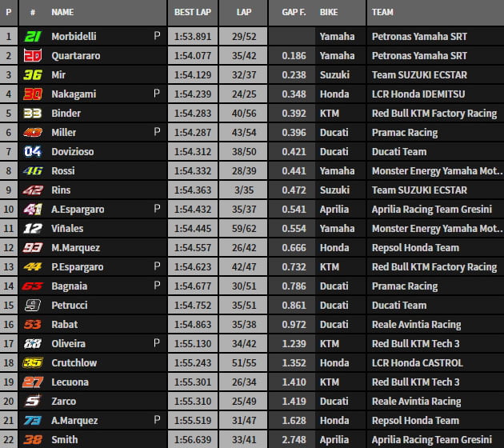
Task: Click the TEAM column header
Action: 383,13
